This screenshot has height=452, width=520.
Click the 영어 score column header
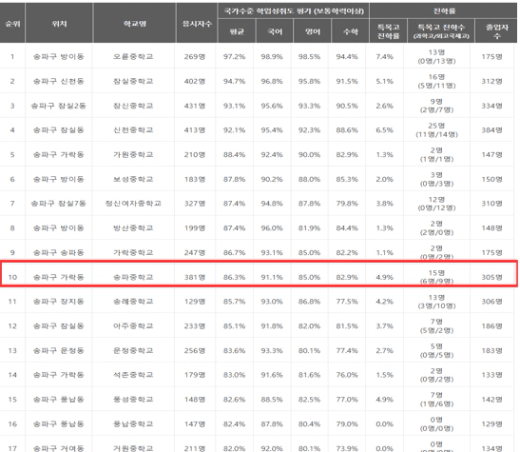(x=313, y=32)
